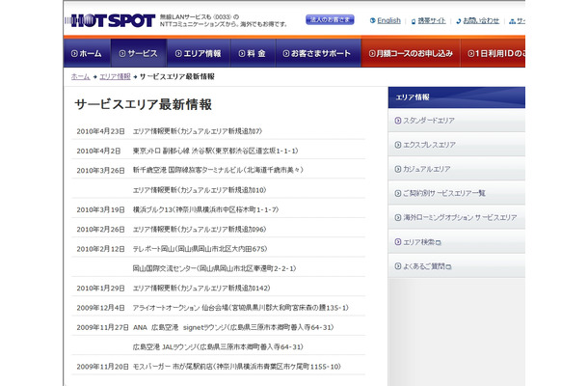588x386 pixels.
Task: Click the arrow icon beside エクスプレスエリア
Action: click(398, 145)
